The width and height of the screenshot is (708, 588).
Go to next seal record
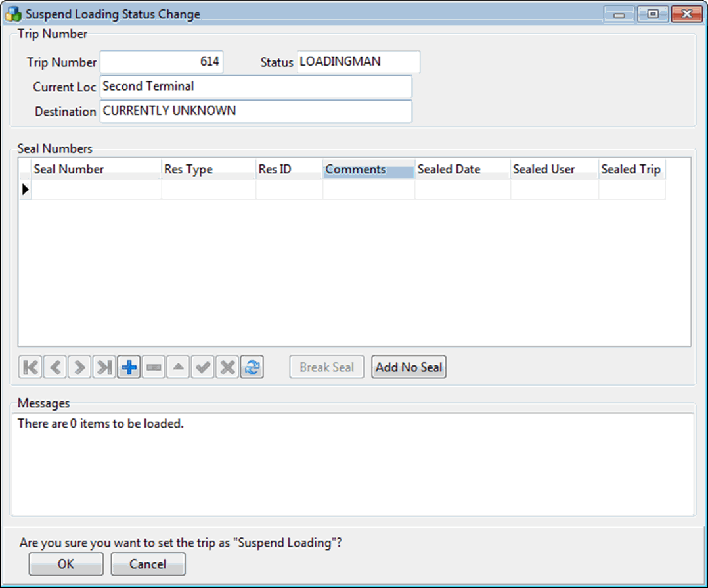[79, 367]
